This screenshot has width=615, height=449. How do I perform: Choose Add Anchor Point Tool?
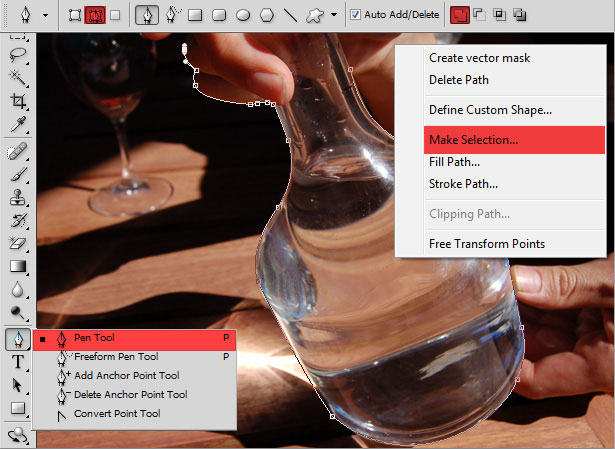click(135, 376)
